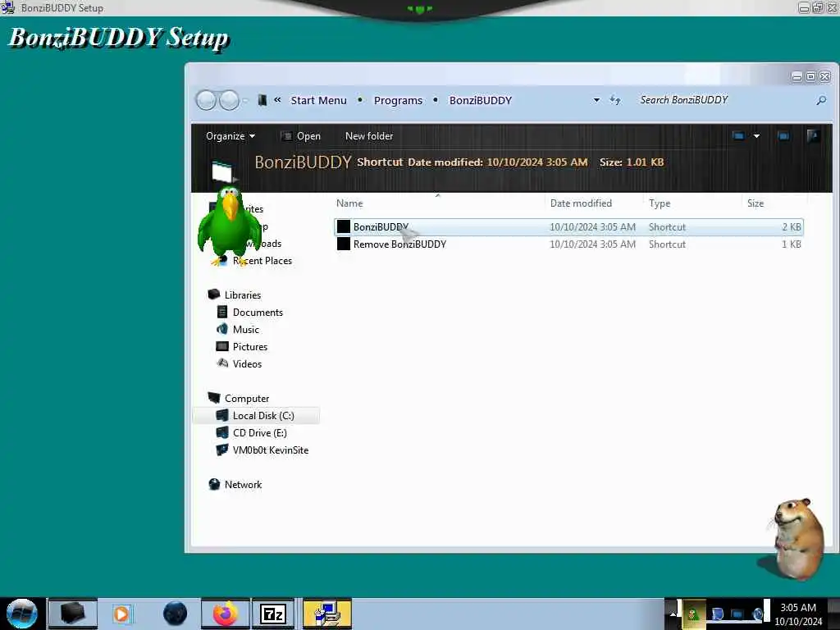Open address bar history dropdown arrow

pos(596,100)
